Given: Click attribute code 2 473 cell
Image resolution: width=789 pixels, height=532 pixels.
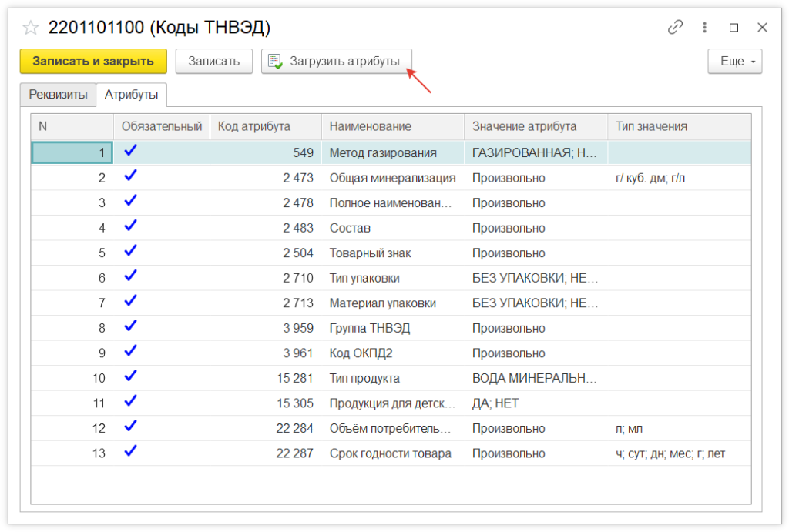Looking at the screenshot, I should click(265, 178).
